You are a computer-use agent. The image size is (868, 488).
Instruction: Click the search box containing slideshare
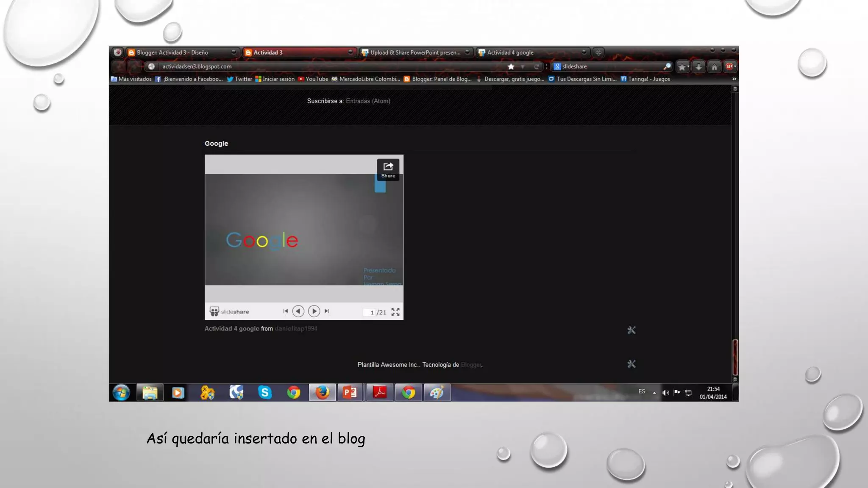coord(610,67)
